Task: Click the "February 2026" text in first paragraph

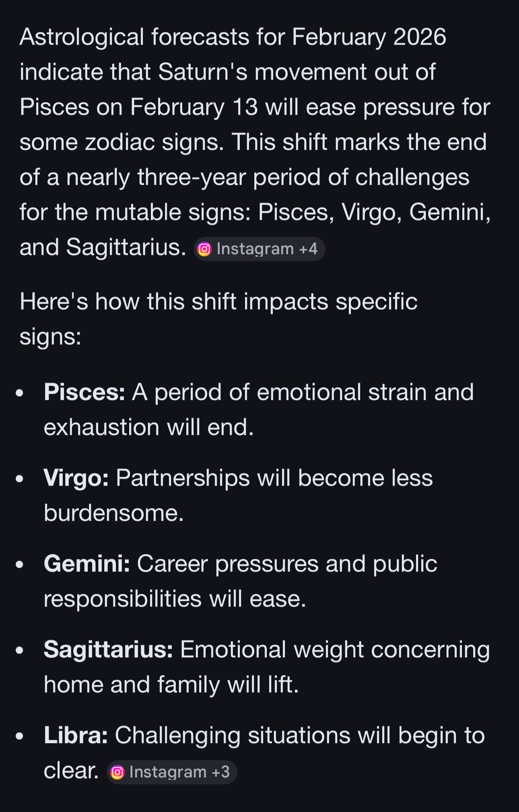Action: click(x=369, y=37)
